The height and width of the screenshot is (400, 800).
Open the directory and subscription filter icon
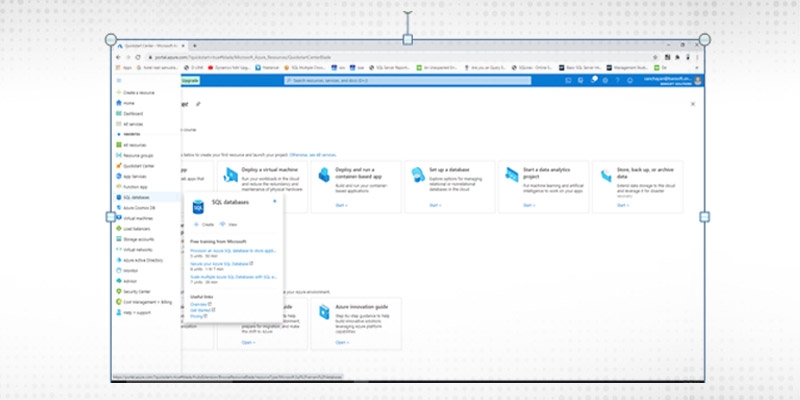click(580, 81)
